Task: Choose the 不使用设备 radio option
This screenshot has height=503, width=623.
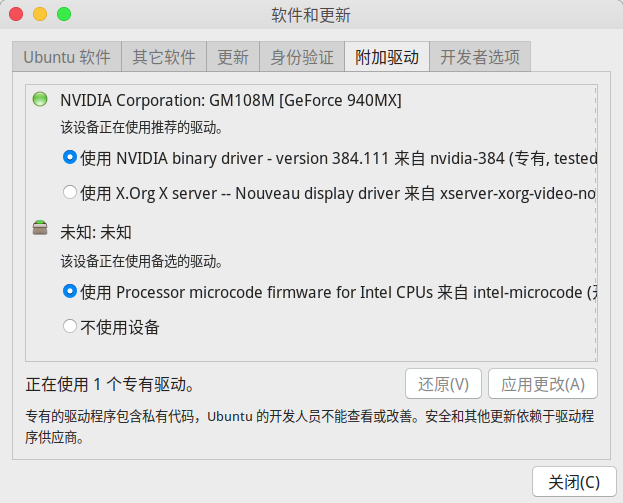Action: pos(69,326)
